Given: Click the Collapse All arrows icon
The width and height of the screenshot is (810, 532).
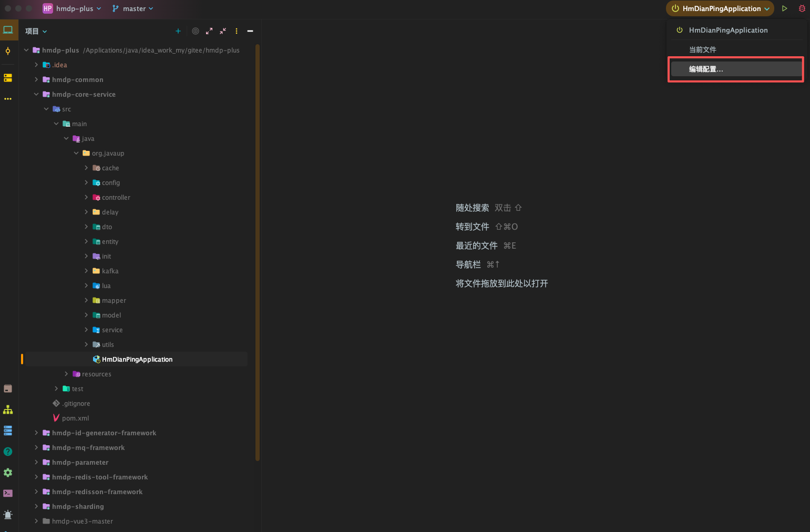Looking at the screenshot, I should click(x=223, y=31).
